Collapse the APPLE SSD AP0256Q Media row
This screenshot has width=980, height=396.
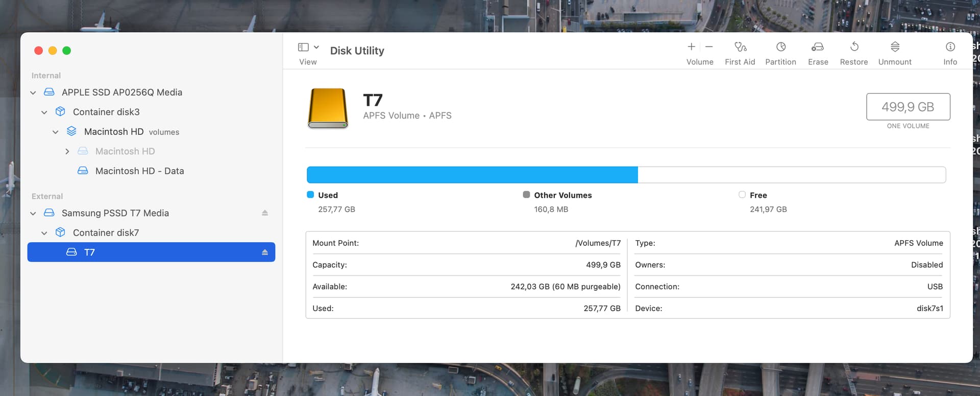point(33,92)
